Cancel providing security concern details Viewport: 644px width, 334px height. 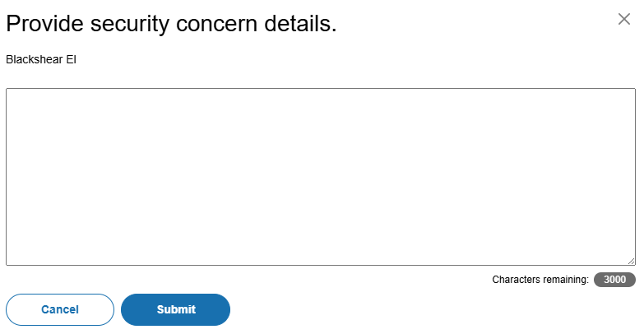60,309
